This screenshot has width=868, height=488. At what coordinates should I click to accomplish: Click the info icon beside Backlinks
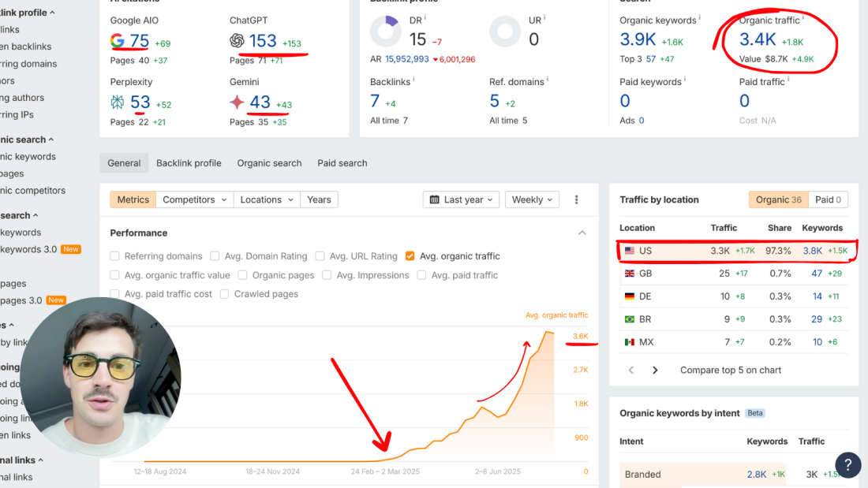[x=413, y=79]
